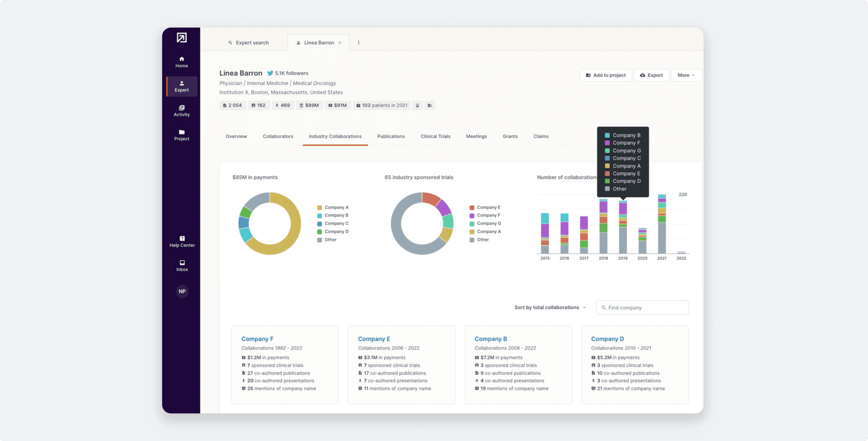Click the 162 clinical trials stat chip

point(258,106)
